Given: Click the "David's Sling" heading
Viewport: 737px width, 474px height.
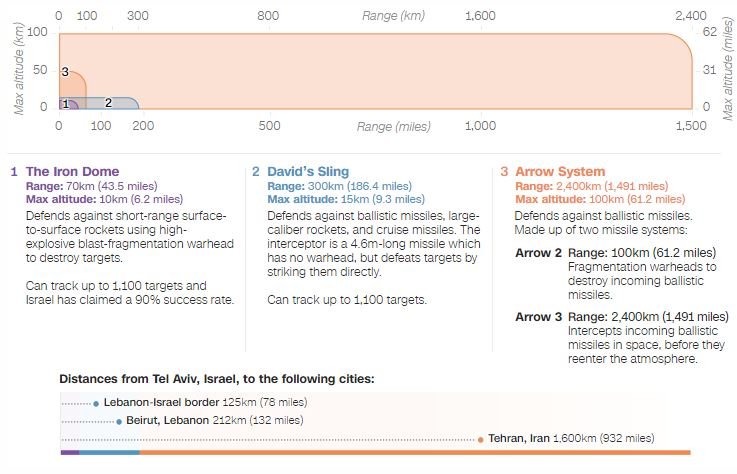Looking at the screenshot, I should pyautogui.click(x=308, y=171).
